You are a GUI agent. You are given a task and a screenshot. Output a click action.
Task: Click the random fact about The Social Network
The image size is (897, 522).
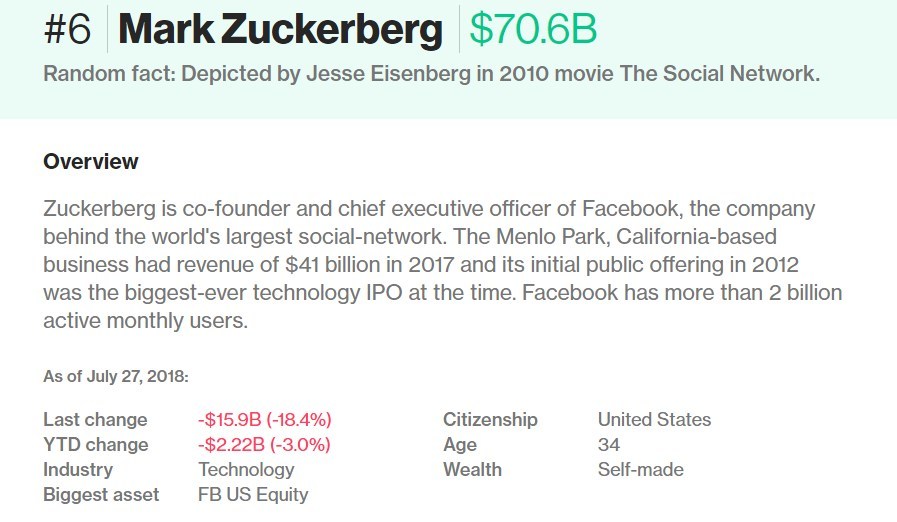click(x=431, y=74)
